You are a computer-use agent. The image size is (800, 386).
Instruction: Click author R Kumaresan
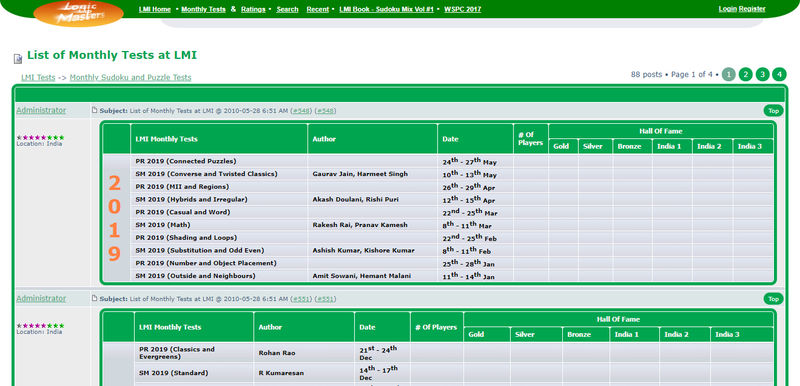coord(281,373)
